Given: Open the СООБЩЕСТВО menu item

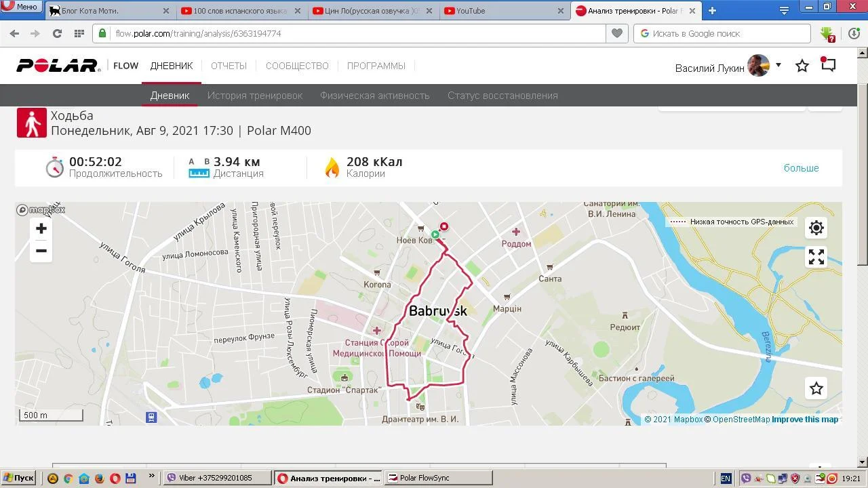Looking at the screenshot, I should (x=297, y=66).
